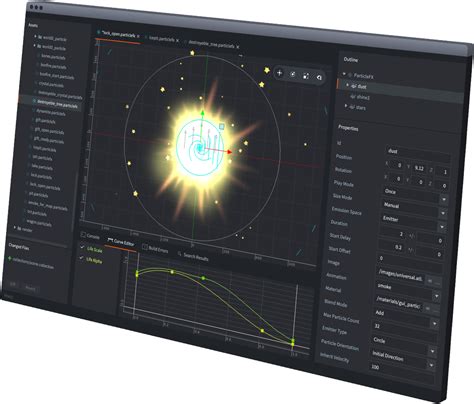Click the green Y-axis arrow of the gizmo
474x404 pixels.
pyautogui.click(x=202, y=113)
